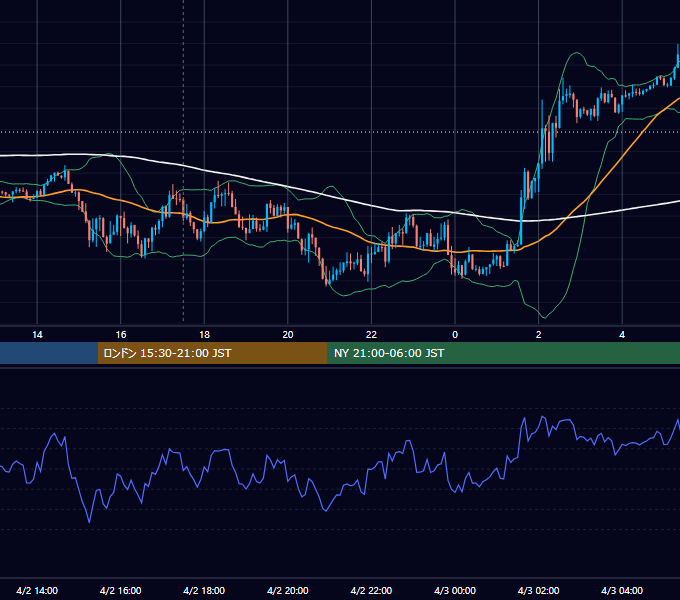Click the NY 21:00-06:00 JST session bar

[x=503, y=353]
